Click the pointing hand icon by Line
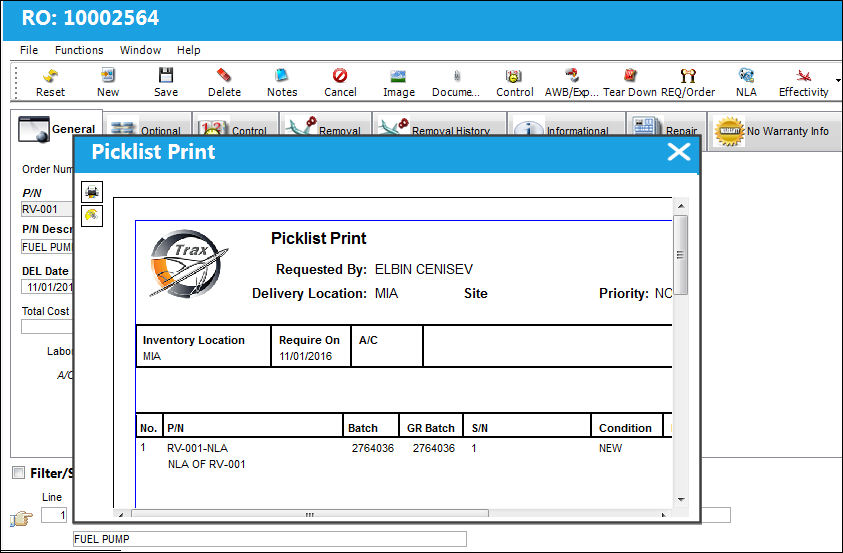Viewport: 843px width, 553px height. [x=22, y=519]
